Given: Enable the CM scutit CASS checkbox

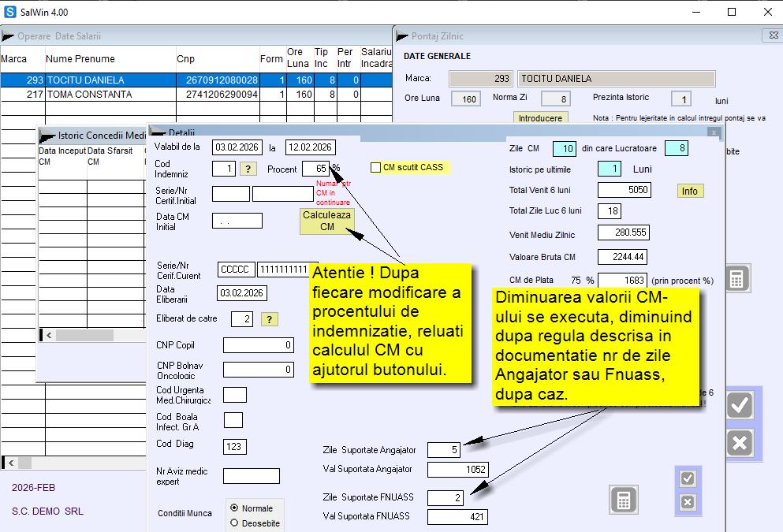Looking at the screenshot, I should [x=376, y=167].
